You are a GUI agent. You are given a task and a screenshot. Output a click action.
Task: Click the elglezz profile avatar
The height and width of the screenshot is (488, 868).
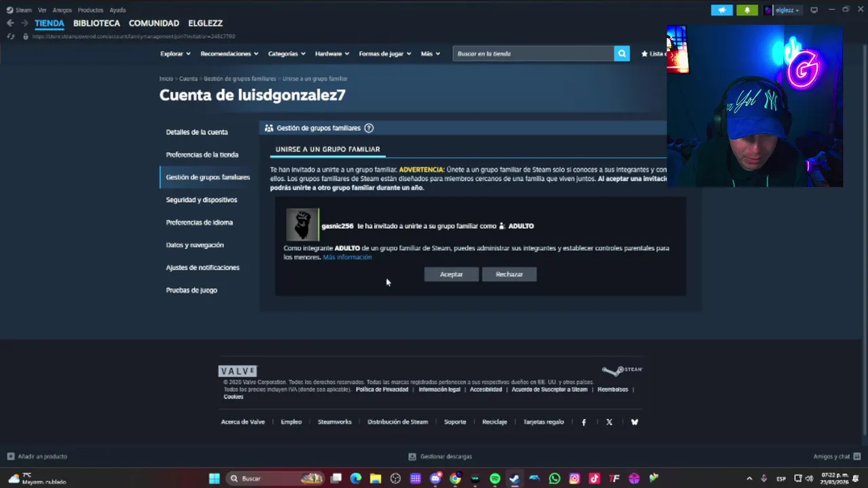coord(768,10)
